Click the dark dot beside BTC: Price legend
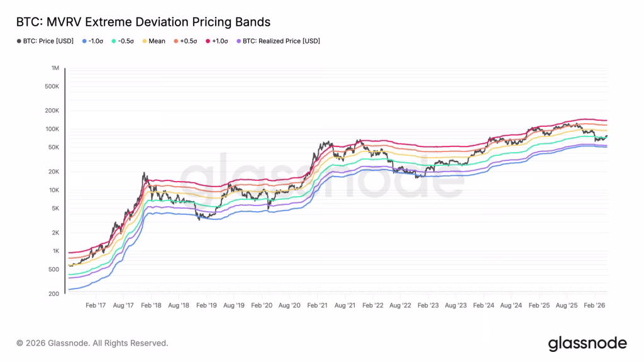The height and width of the screenshot is (362, 644). pyautogui.click(x=18, y=41)
